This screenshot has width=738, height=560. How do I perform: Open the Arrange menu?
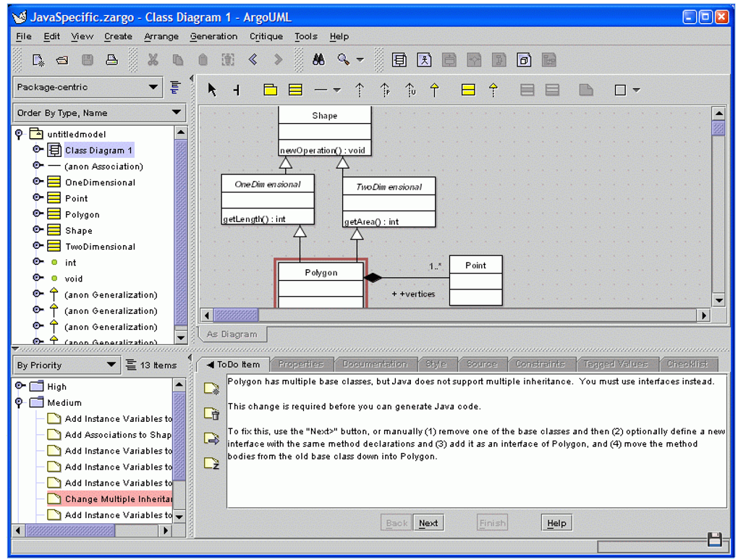click(x=161, y=36)
